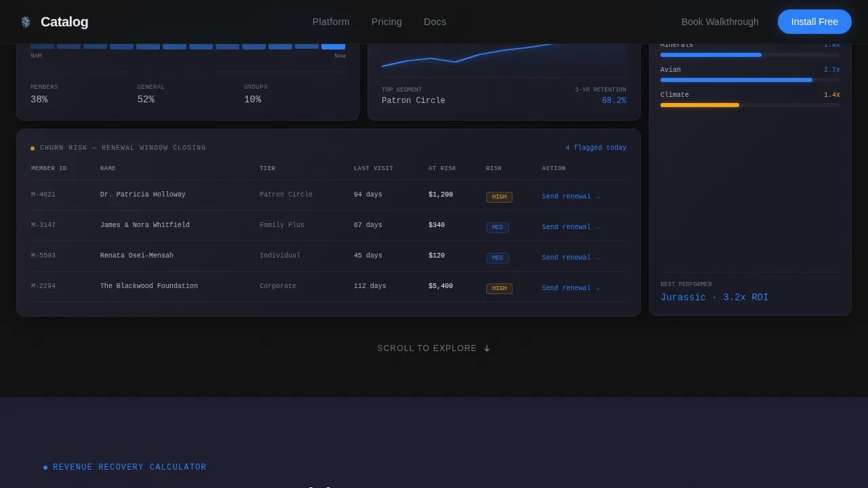This screenshot has height=488, width=868.
Task: Go to the Docs nav item
Action: tap(435, 22)
